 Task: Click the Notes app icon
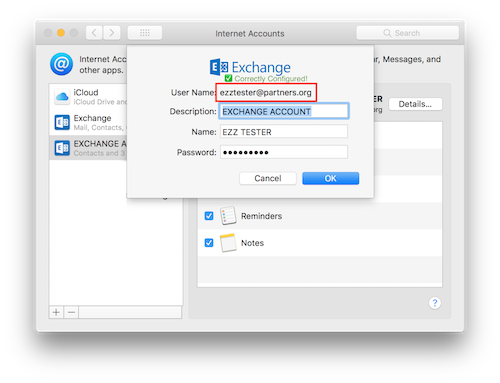[x=228, y=243]
